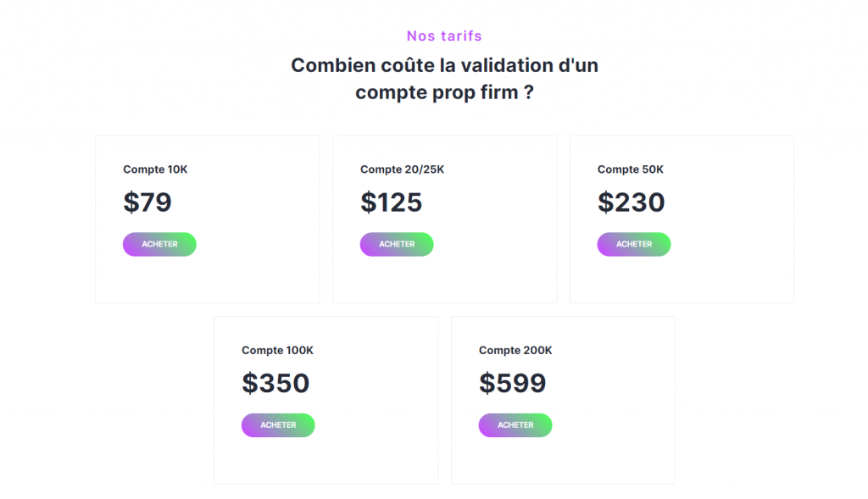Screen dimensions: 868x499
Task: Hit ACHETER for the $599 plan
Action: [x=515, y=425]
